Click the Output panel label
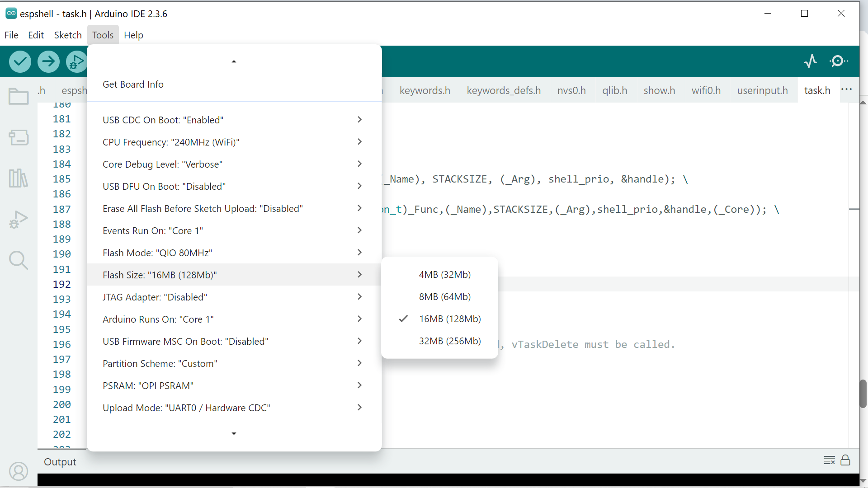Screen dimensions: 868x488 click(60, 462)
